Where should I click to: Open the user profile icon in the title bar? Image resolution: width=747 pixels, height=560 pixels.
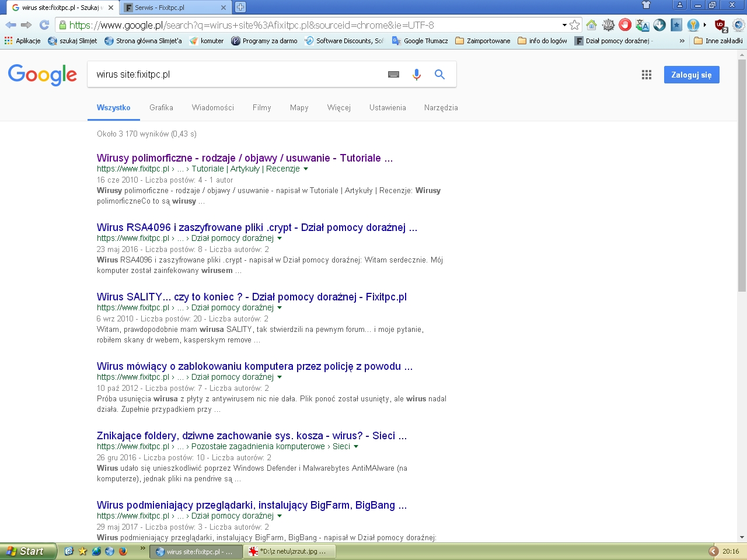[x=680, y=5]
